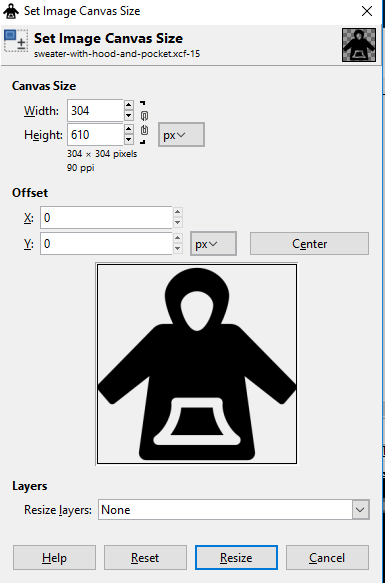Click the Height input field
The width and height of the screenshot is (385, 583).
[95, 135]
